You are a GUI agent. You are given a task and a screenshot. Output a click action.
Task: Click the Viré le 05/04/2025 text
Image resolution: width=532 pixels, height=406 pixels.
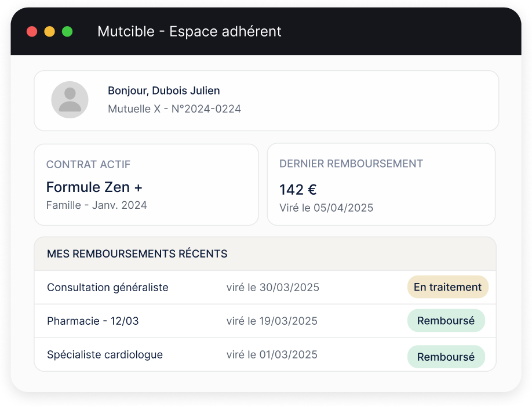(326, 208)
